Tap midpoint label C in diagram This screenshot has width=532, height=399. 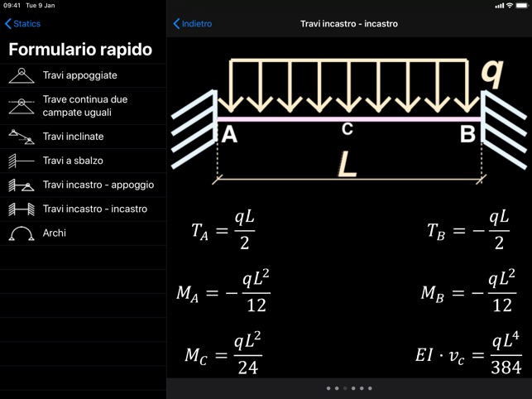tap(347, 128)
